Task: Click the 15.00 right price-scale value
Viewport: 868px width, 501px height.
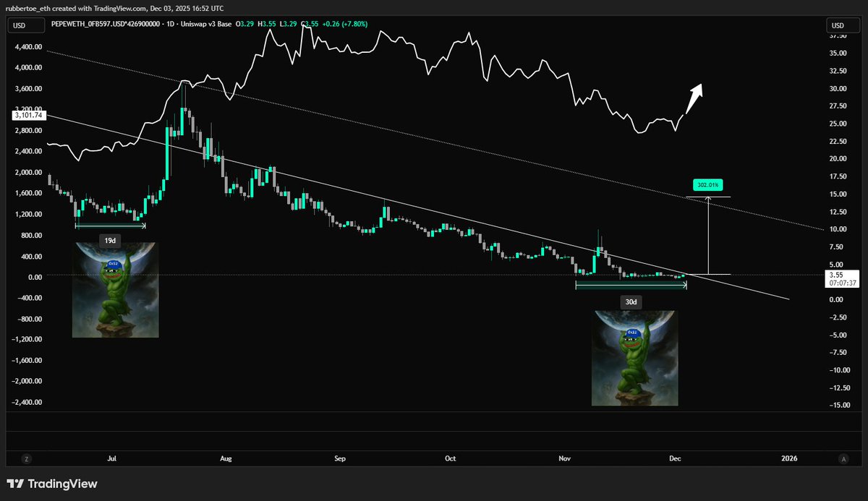Action: click(x=838, y=194)
